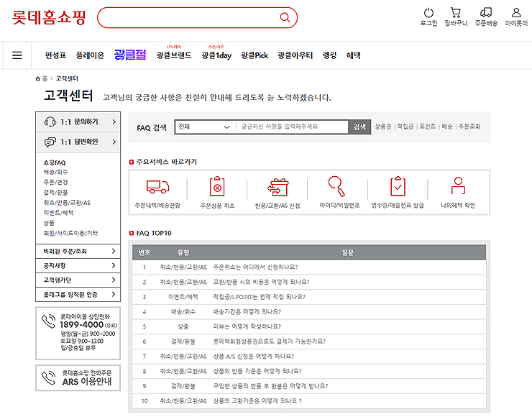Select 취소/반품/교환/AS in sidebar
Image resolution: width=532 pixels, height=417 pixels.
(67, 203)
